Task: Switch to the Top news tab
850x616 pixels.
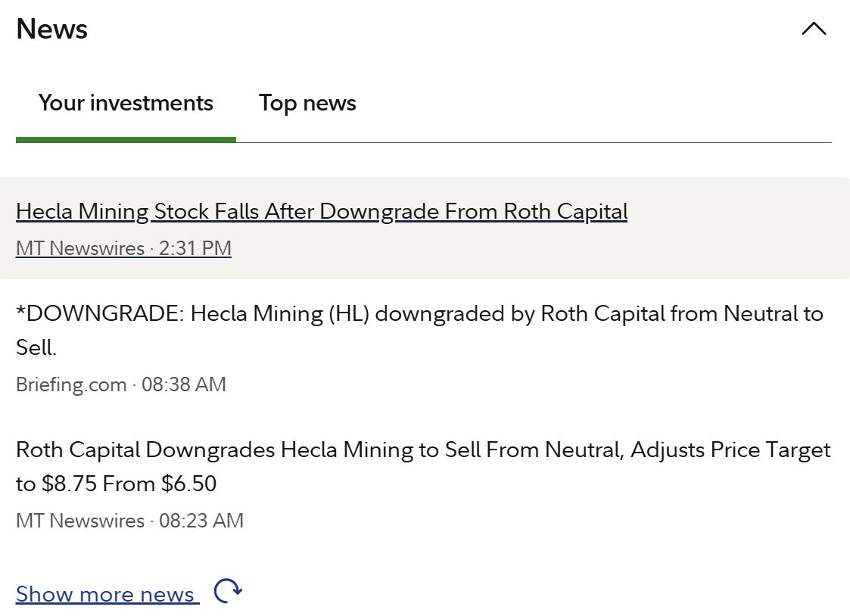Action: (307, 103)
